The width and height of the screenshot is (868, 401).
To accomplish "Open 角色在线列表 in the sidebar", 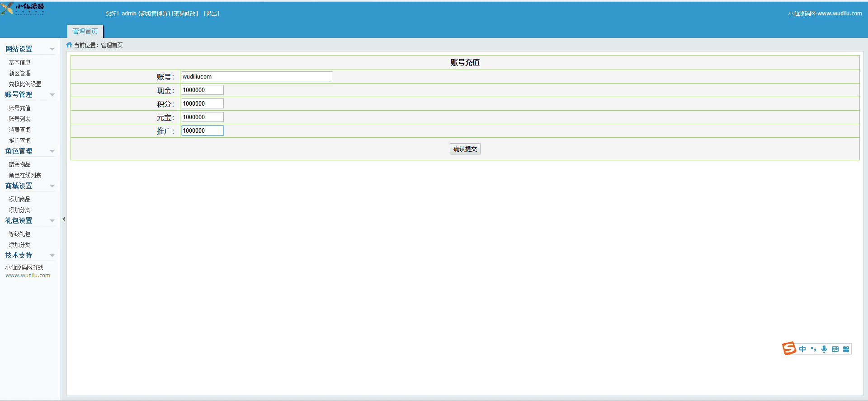I will [25, 175].
